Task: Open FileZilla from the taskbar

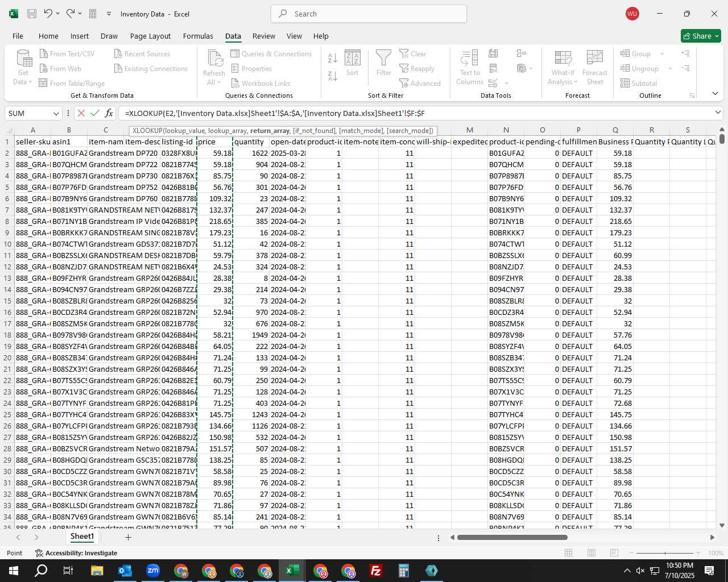Action: click(x=376, y=571)
